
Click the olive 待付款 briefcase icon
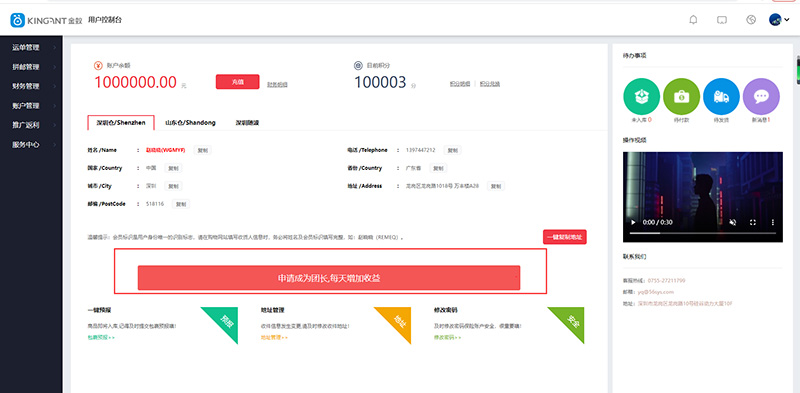point(682,96)
